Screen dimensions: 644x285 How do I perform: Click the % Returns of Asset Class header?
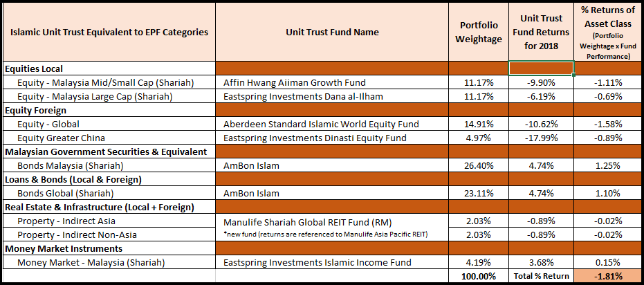(607, 32)
